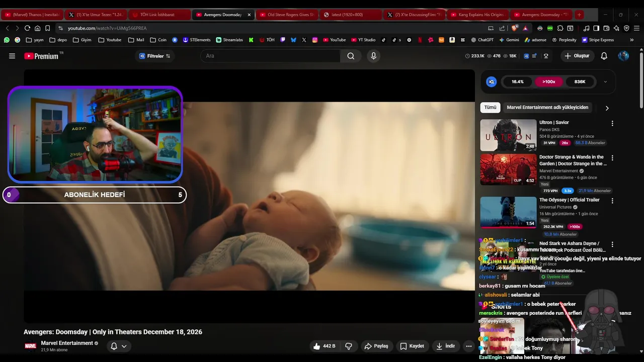The width and height of the screenshot is (644, 362).
Task: Click the share page icon in address bar
Action: 502,28
